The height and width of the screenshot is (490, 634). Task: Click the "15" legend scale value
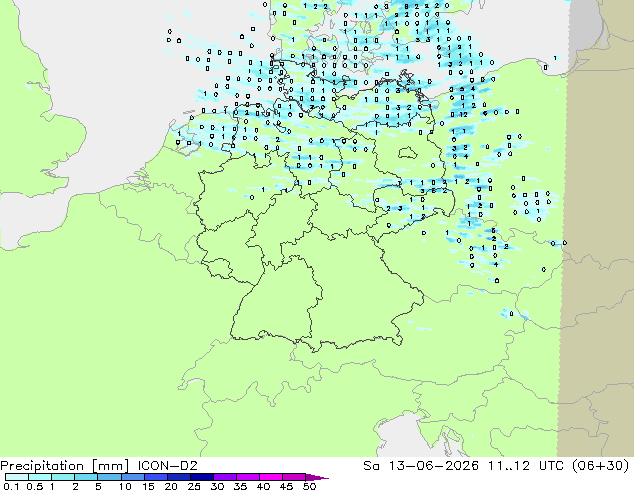click(x=148, y=486)
